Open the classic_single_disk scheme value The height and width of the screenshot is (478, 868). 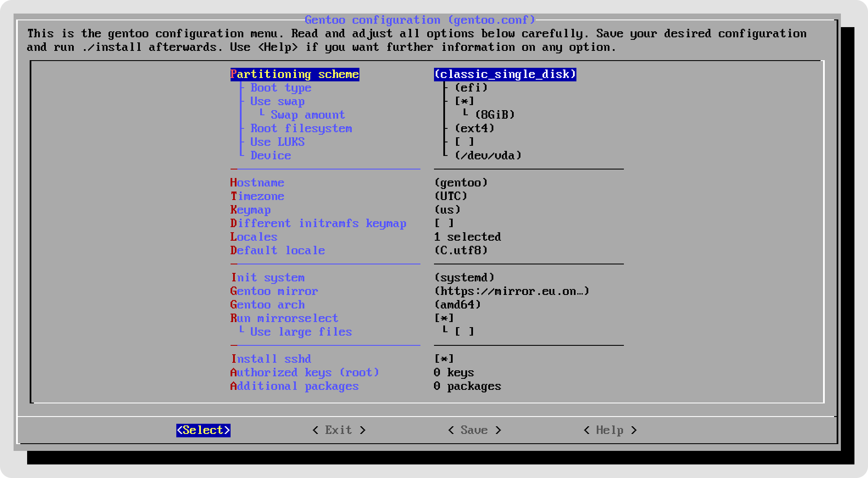[x=505, y=74]
